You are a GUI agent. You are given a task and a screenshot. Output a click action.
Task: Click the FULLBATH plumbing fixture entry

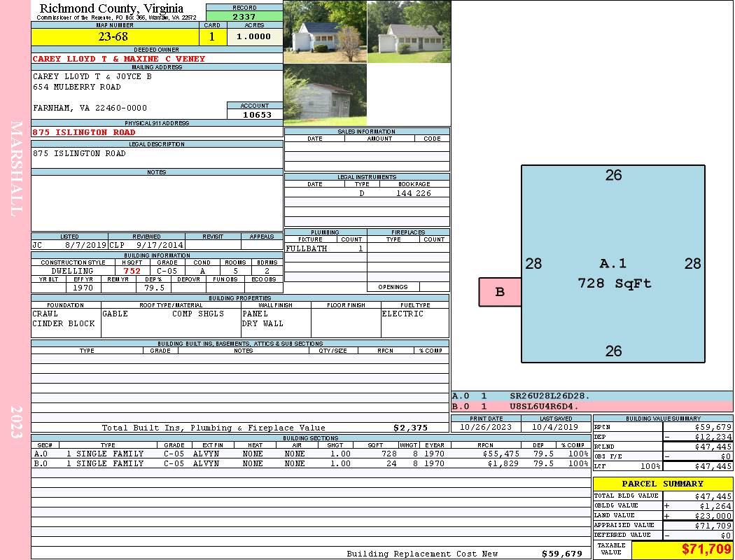pos(307,248)
